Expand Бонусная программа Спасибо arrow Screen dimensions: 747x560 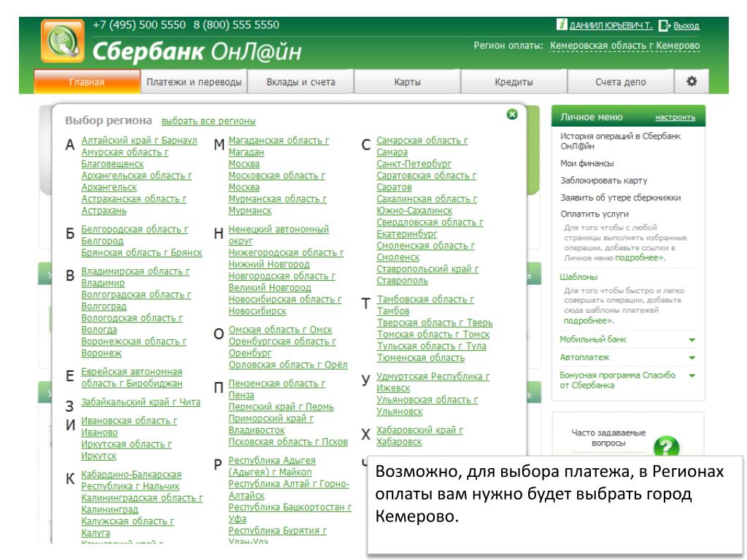tap(692, 376)
